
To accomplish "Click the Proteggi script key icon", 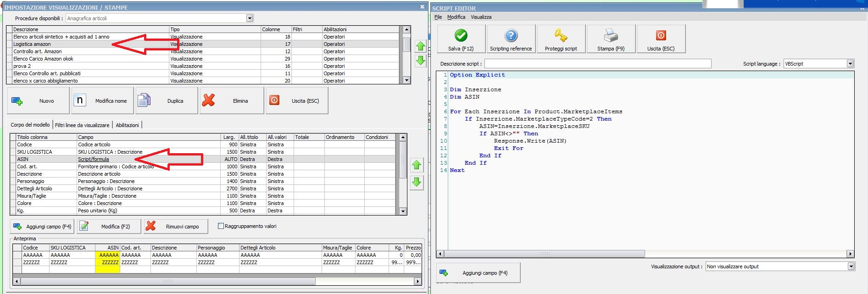I will pyautogui.click(x=561, y=36).
